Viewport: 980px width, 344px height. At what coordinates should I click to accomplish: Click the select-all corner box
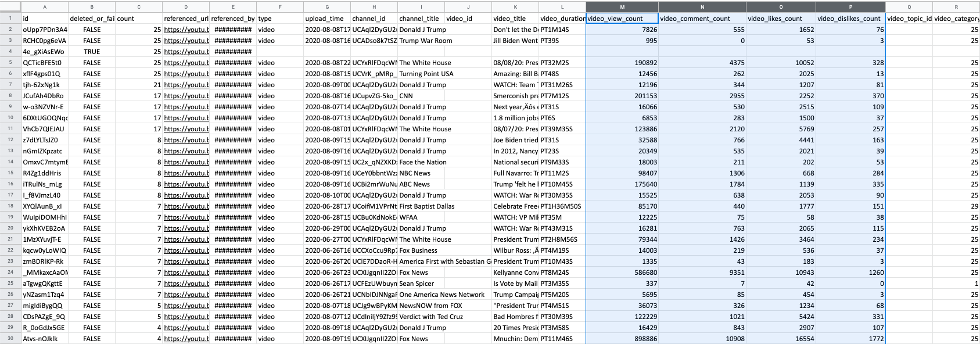tap(10, 7)
